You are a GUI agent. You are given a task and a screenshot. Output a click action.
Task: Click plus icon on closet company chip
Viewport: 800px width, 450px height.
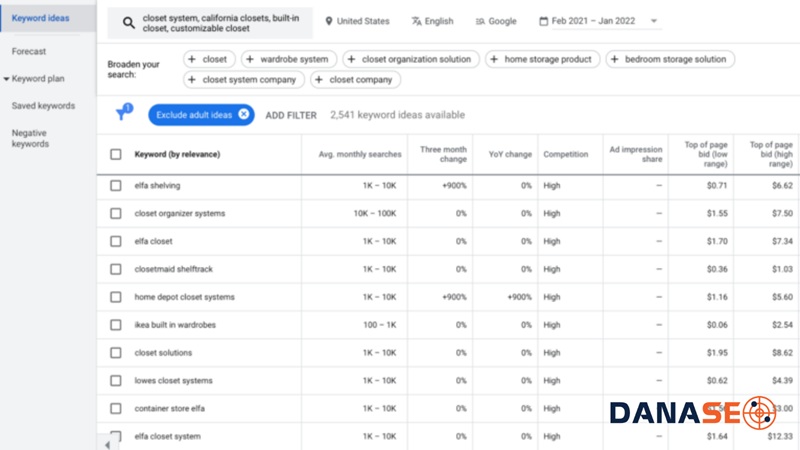(x=319, y=80)
